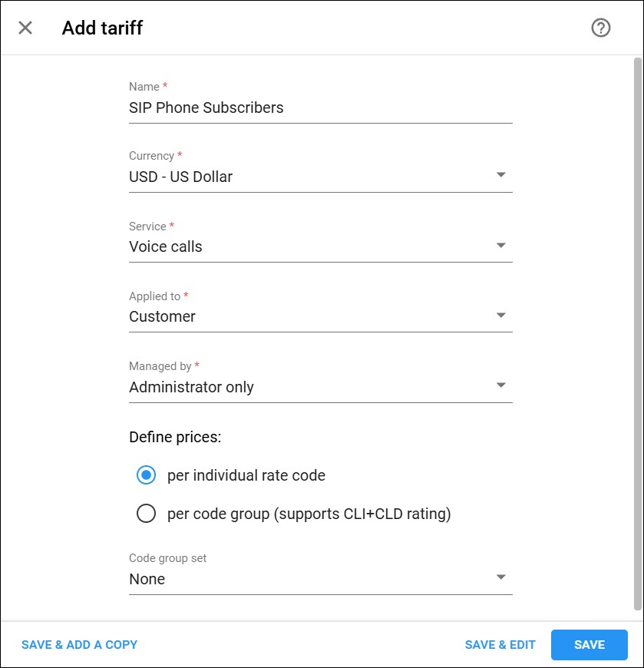Click SAVE & ADD A COPY
The height and width of the screenshot is (668, 644).
pos(80,644)
